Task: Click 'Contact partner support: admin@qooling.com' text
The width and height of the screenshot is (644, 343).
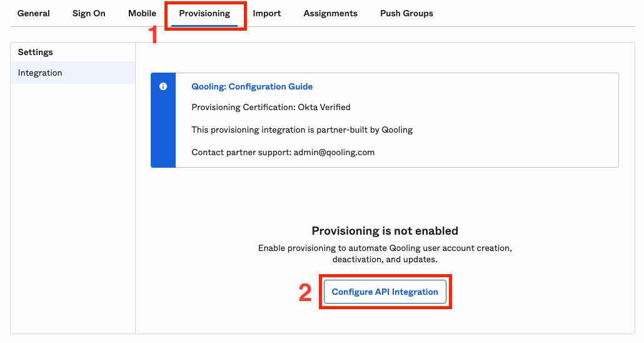Action: [283, 153]
